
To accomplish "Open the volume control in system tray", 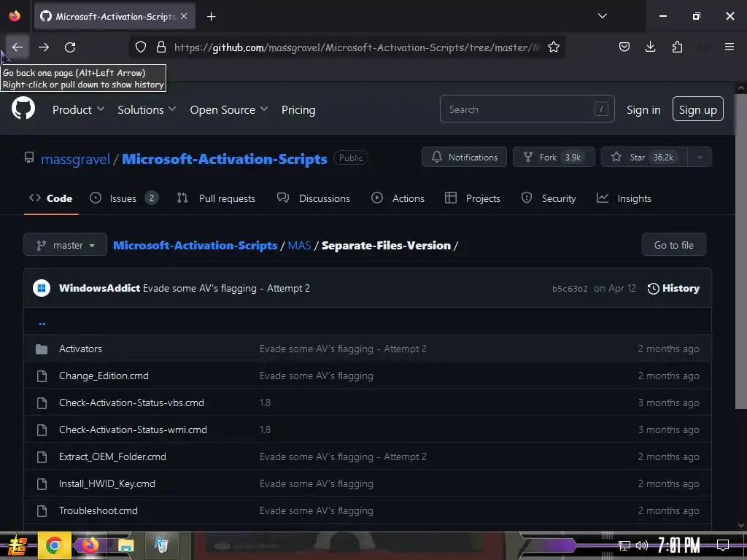I will [x=642, y=545].
